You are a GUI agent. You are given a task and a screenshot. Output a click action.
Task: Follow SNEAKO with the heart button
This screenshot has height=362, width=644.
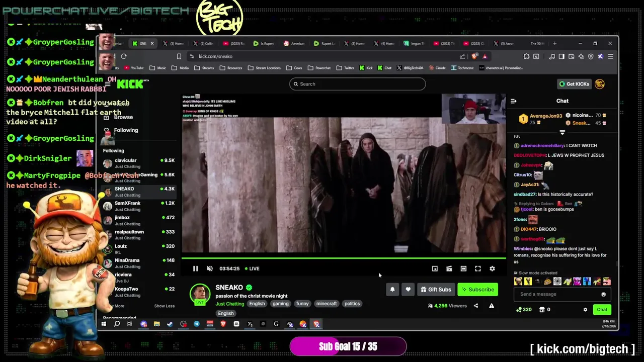click(408, 289)
